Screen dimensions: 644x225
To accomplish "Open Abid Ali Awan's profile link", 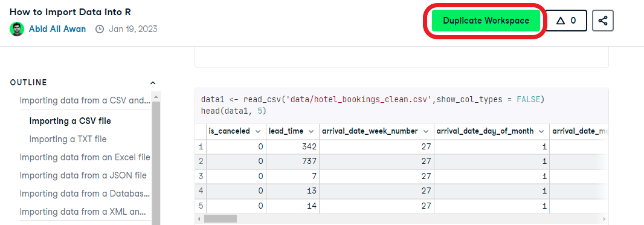I will 57,29.
